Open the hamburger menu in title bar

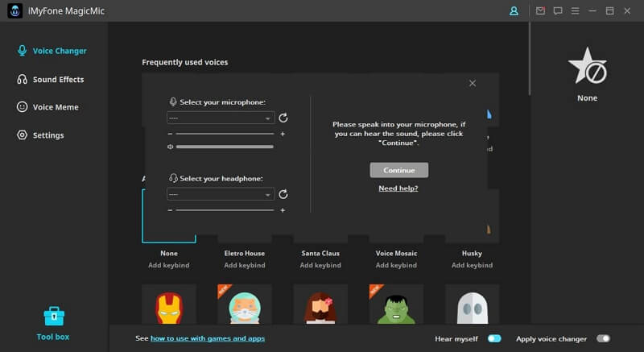[x=575, y=11]
